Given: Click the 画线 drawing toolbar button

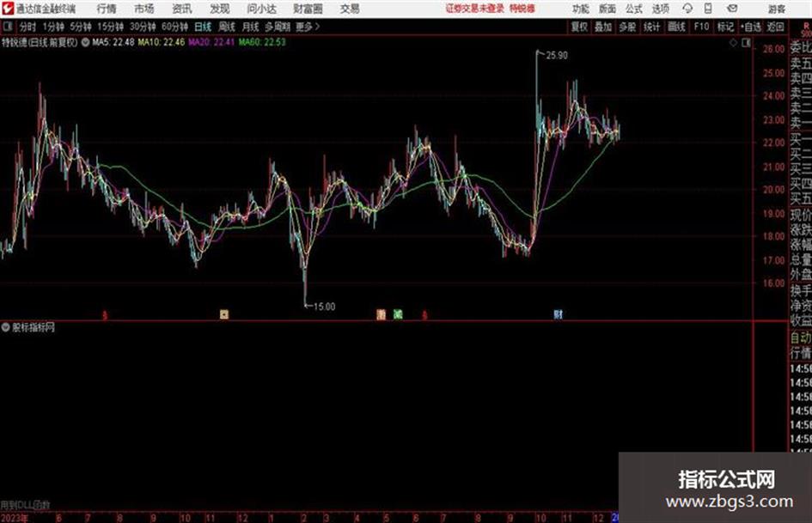Looking at the screenshot, I should tap(676, 27).
